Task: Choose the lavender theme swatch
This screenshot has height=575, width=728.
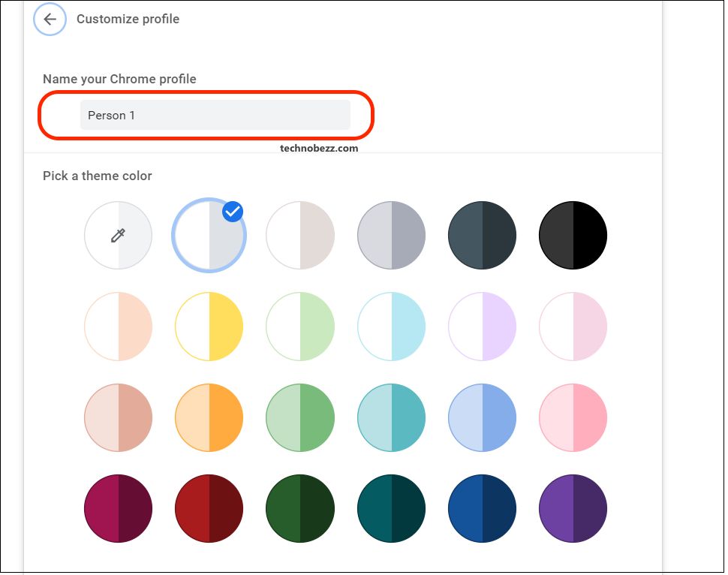Action: click(x=482, y=326)
